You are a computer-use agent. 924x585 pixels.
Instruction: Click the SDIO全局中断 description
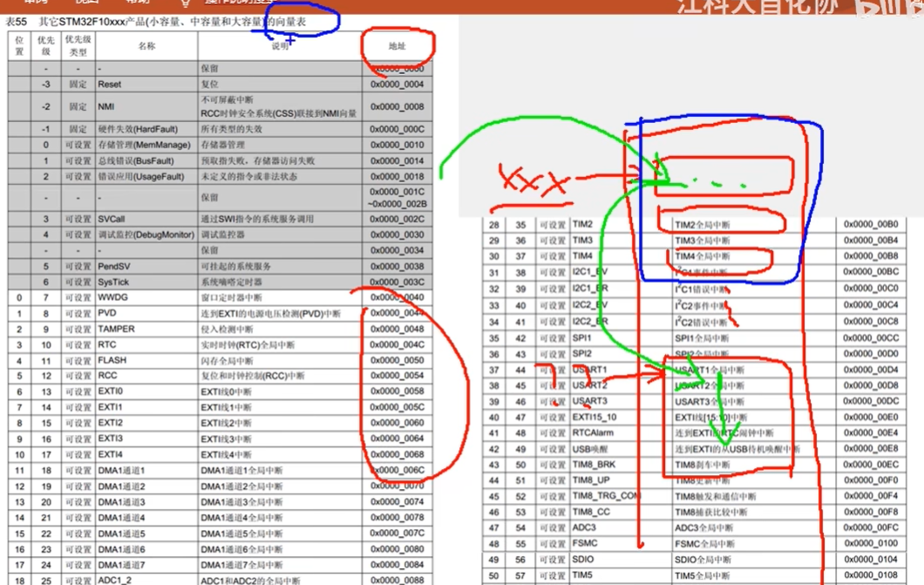[703, 560]
